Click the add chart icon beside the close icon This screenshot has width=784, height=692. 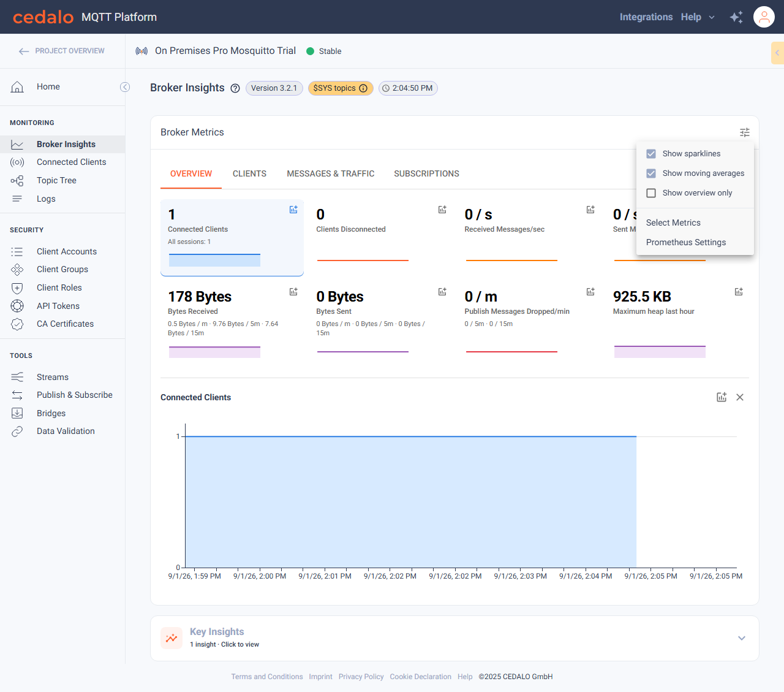coord(722,397)
